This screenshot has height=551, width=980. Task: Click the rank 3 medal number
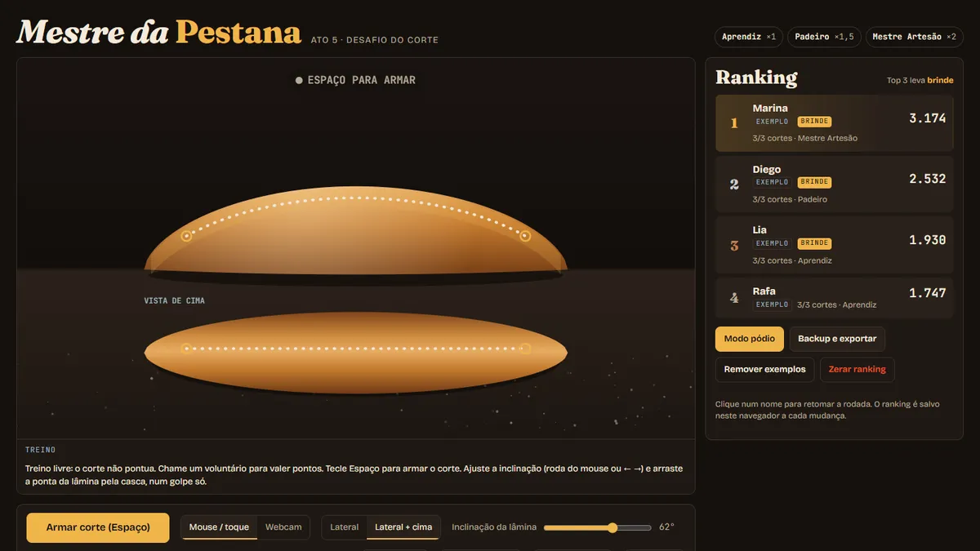tap(734, 245)
